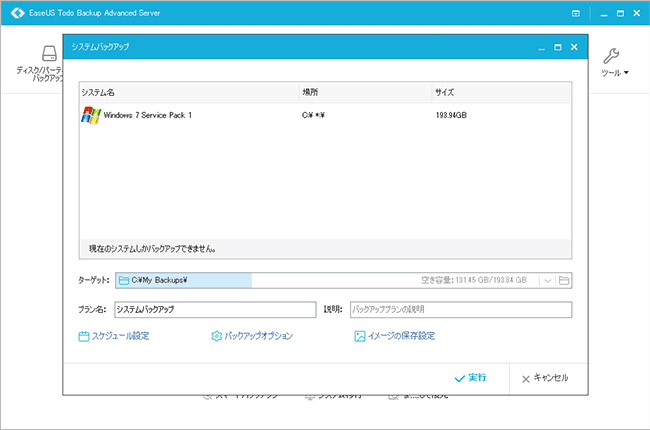This screenshot has height=430, width=650.
Task: Open the image retention settings (イメージの保存設定) link
Action: [401, 335]
